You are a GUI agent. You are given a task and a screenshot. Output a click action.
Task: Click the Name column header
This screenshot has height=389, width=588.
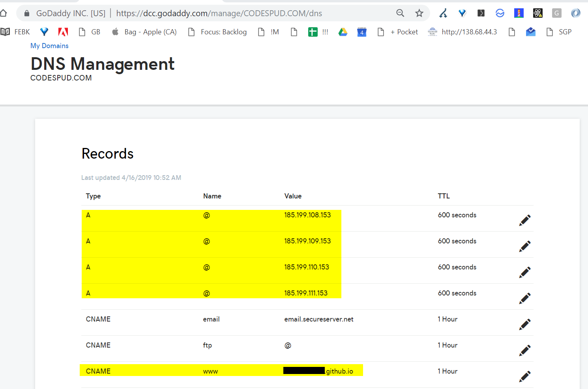tap(212, 196)
